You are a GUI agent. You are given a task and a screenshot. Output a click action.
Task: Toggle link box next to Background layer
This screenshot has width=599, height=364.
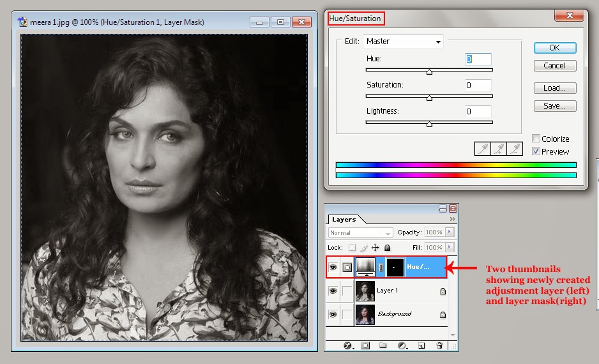tap(347, 315)
